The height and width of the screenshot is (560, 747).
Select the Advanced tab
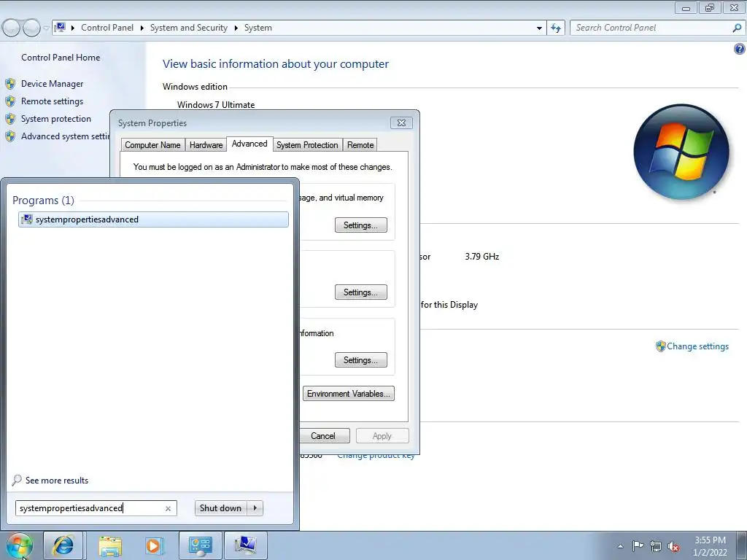[249, 144]
